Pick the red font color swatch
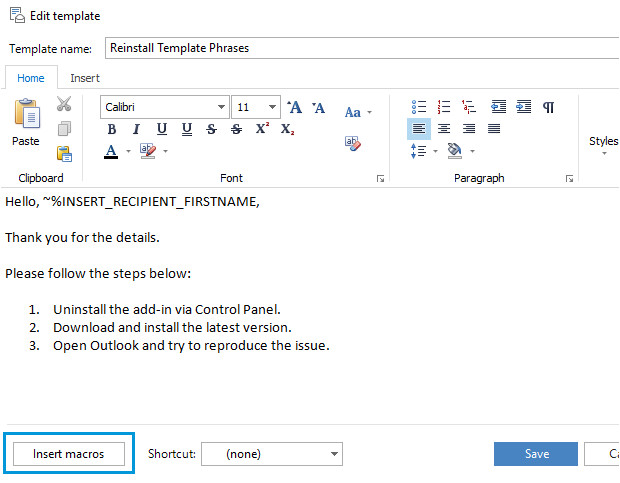The height and width of the screenshot is (483, 620). [x=110, y=151]
